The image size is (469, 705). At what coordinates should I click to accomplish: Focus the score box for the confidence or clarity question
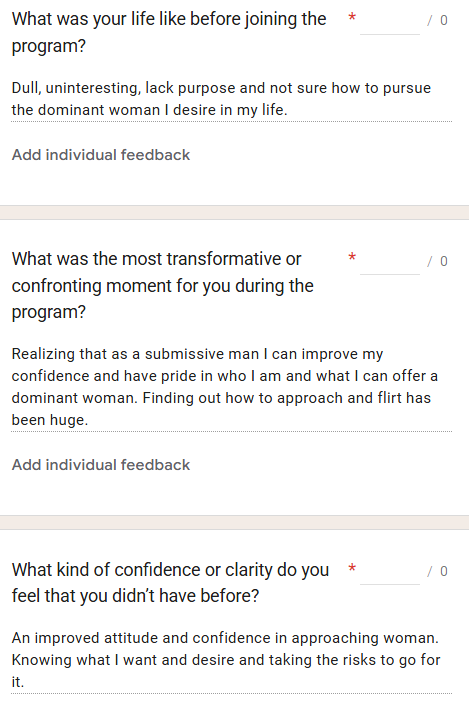(x=390, y=571)
